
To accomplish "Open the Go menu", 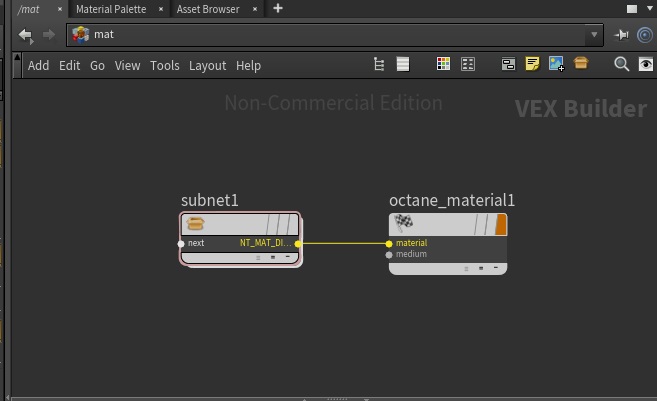I will [97, 65].
